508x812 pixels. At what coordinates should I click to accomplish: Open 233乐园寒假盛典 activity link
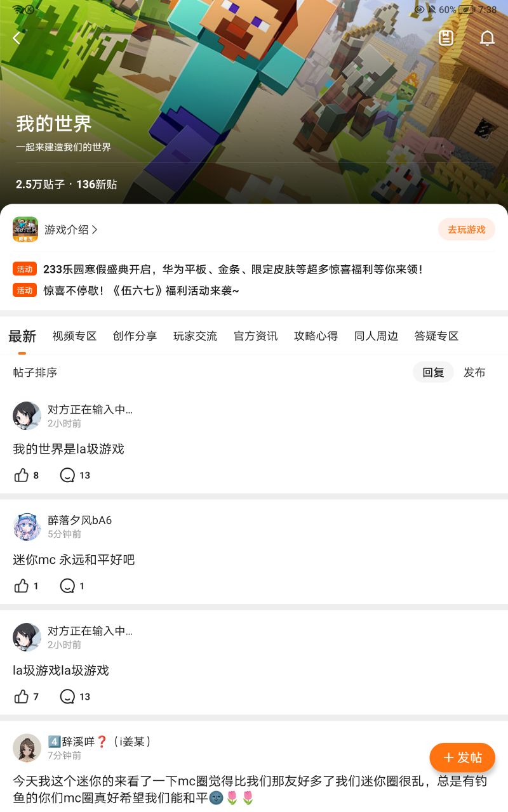pos(232,269)
